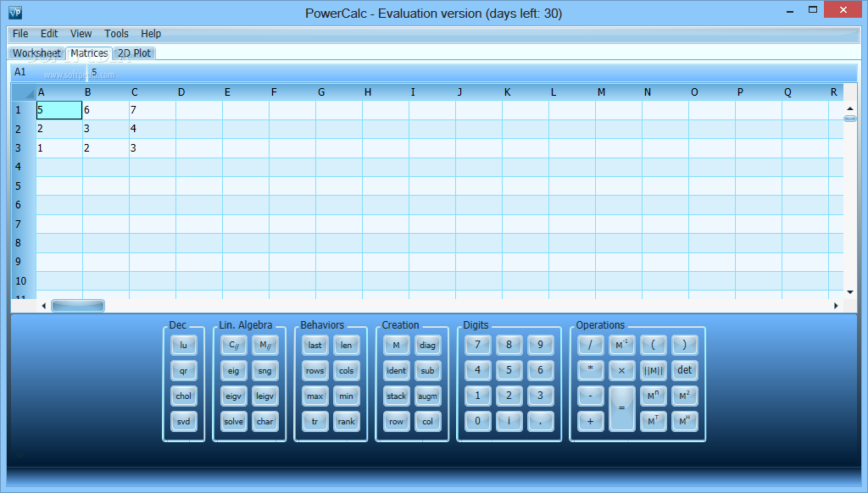The image size is (868, 493).
Task: Click the minus button
Action: [590, 396]
